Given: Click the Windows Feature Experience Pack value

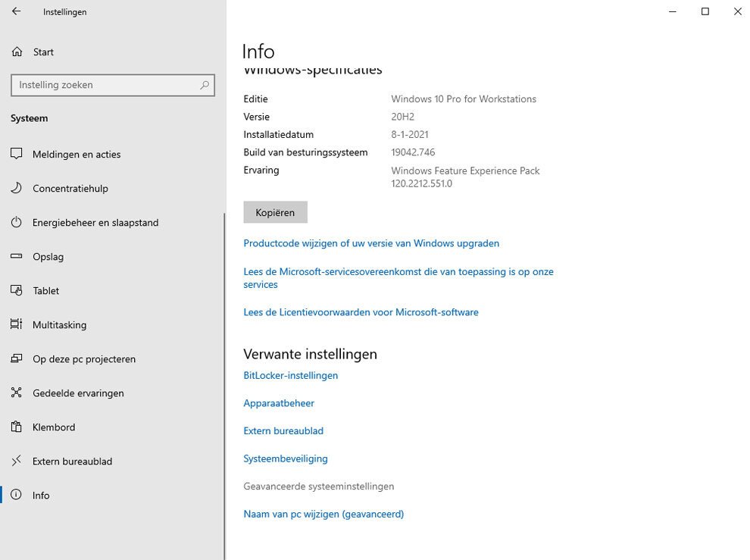Looking at the screenshot, I should pos(465,177).
